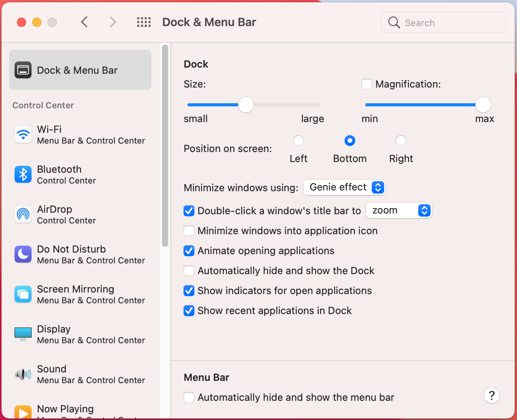Open the Genie effect dropdown
This screenshot has width=517, height=420.
click(344, 187)
